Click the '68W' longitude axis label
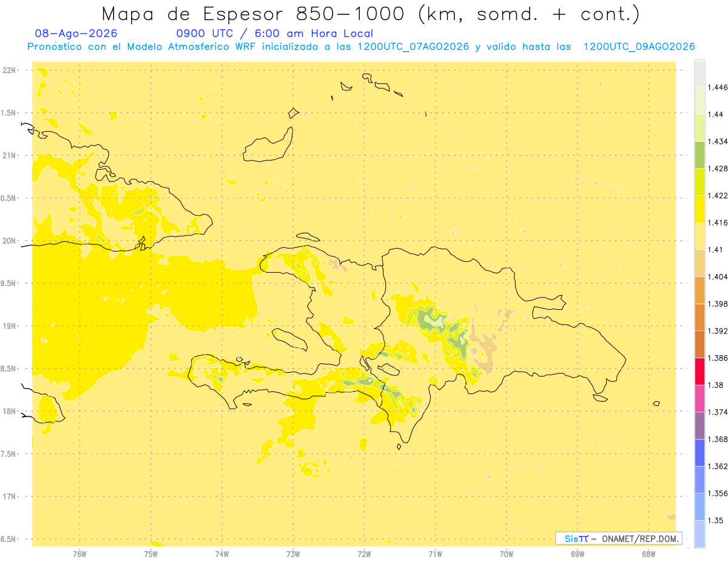Viewport: 728px width, 562px height. point(649,554)
